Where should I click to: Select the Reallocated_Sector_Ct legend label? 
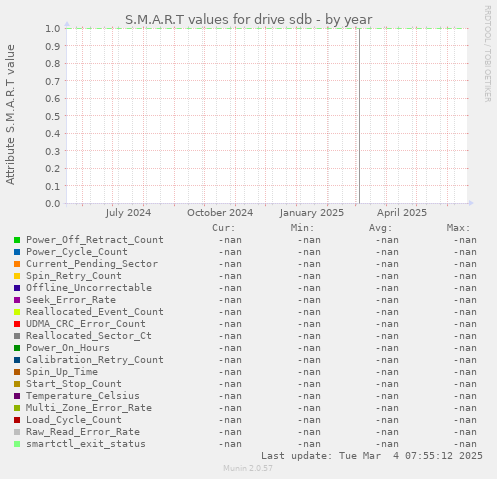(x=89, y=336)
